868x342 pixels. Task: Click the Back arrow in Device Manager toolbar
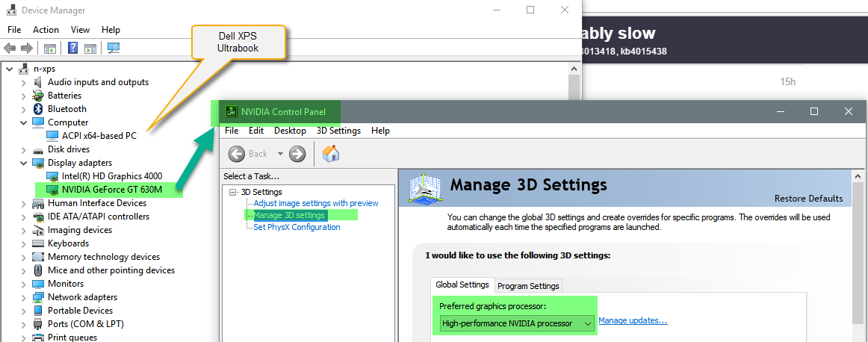10,48
